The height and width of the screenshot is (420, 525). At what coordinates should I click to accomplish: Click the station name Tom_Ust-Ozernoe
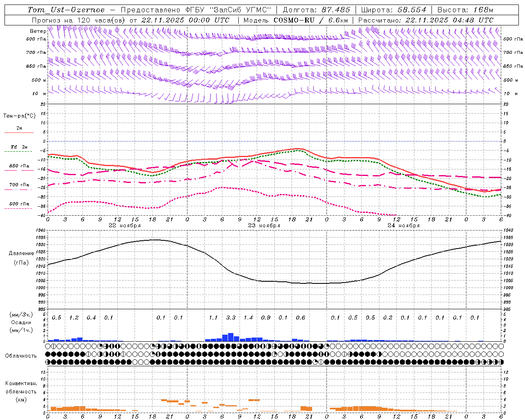tap(66, 10)
